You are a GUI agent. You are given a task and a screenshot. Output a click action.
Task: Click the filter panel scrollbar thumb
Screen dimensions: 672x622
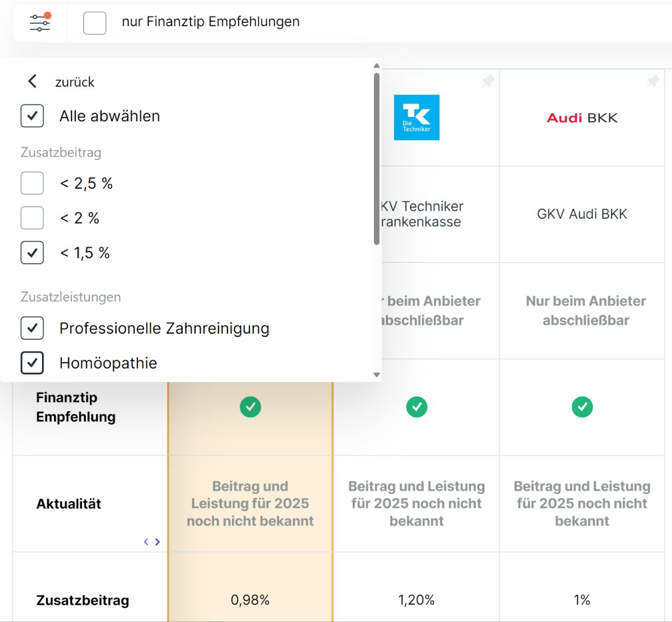click(x=377, y=159)
